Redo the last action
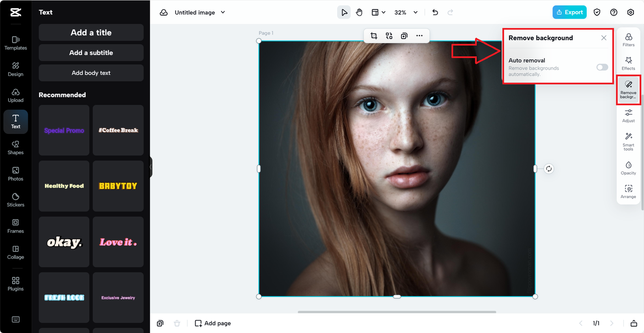 click(450, 13)
